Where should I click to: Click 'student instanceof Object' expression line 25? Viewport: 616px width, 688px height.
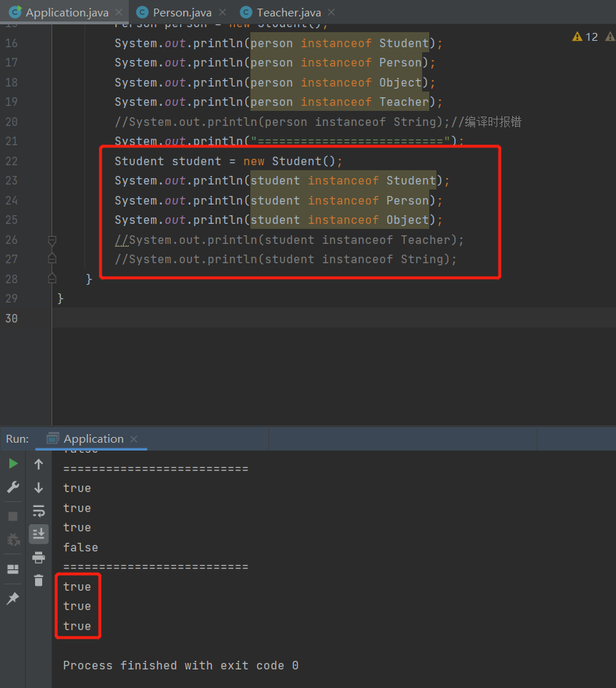coord(339,220)
